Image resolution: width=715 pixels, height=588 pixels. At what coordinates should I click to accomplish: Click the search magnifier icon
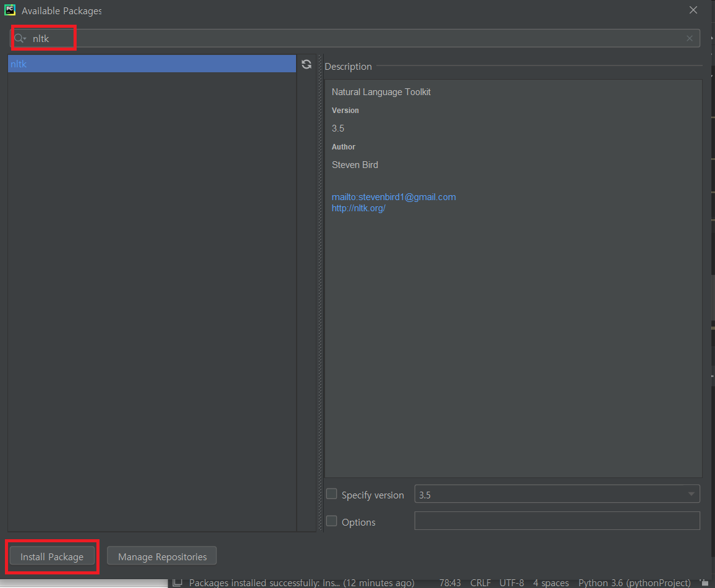click(19, 38)
